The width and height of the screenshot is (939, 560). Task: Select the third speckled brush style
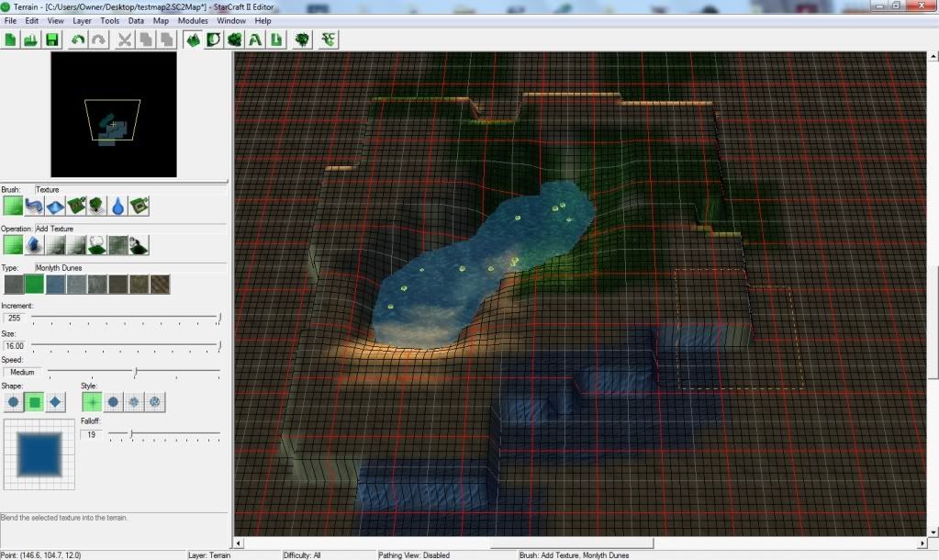[x=134, y=402]
